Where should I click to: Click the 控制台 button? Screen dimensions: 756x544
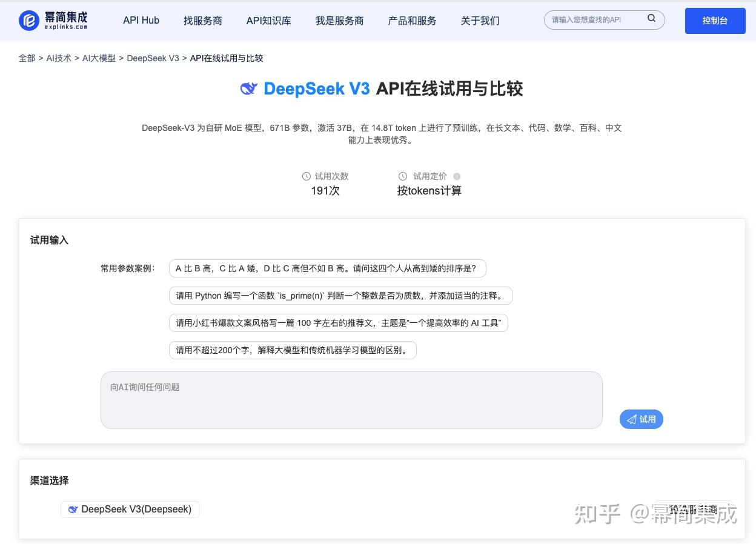click(x=715, y=20)
